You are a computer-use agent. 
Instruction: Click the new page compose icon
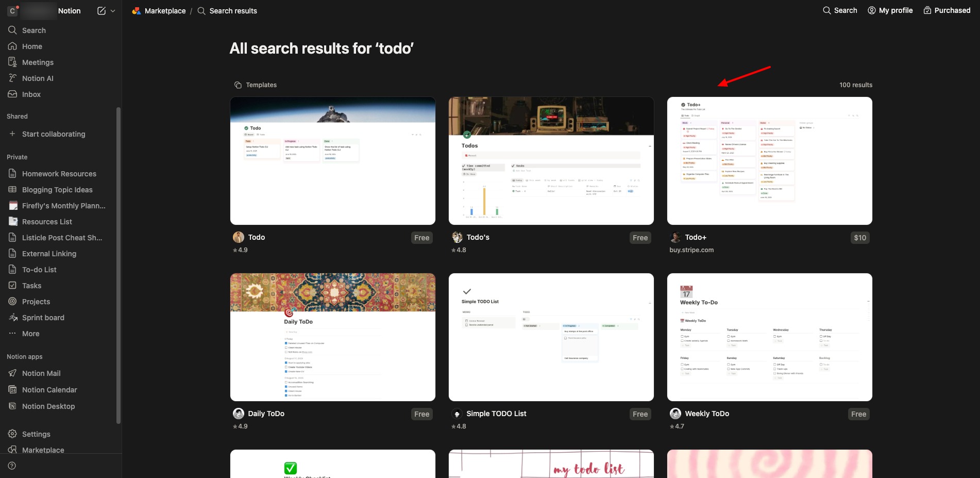102,11
